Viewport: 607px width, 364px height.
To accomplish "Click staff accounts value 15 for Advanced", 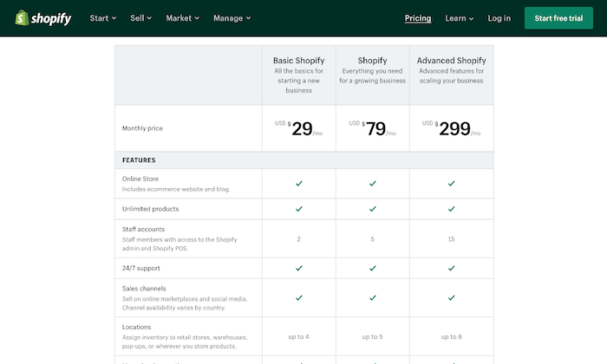I will (452, 239).
